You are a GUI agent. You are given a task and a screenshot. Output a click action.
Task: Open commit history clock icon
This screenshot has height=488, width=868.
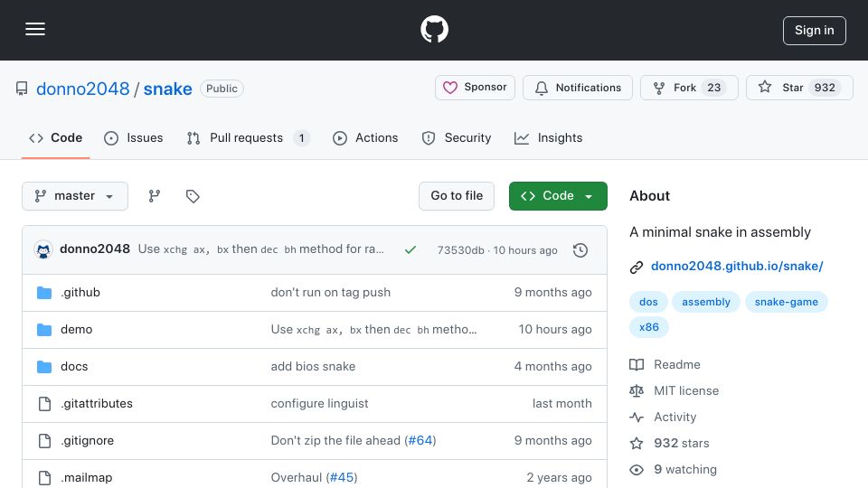coord(580,250)
